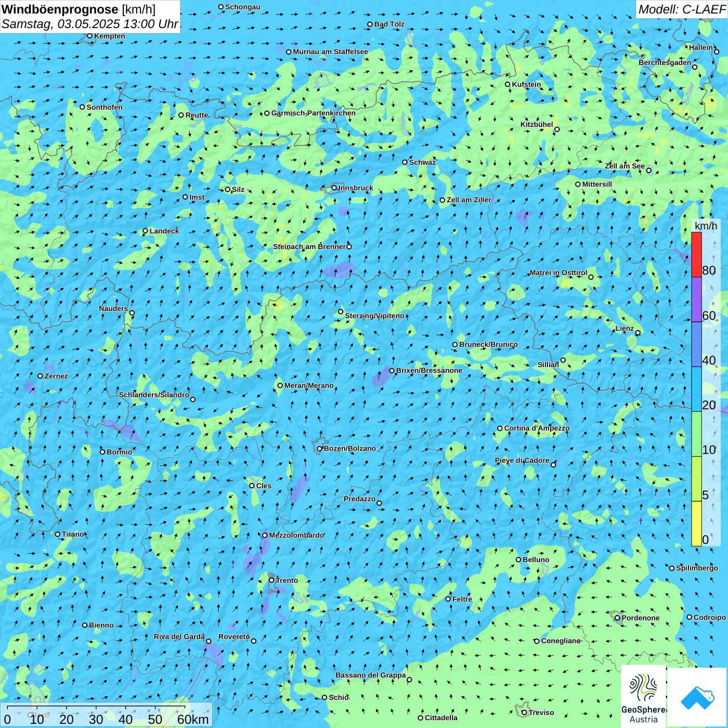Click the GeoSphere Austria logo

coord(643,696)
